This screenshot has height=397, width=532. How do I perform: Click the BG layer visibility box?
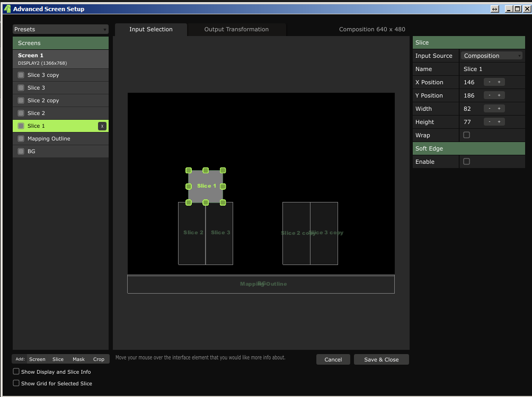(x=21, y=152)
